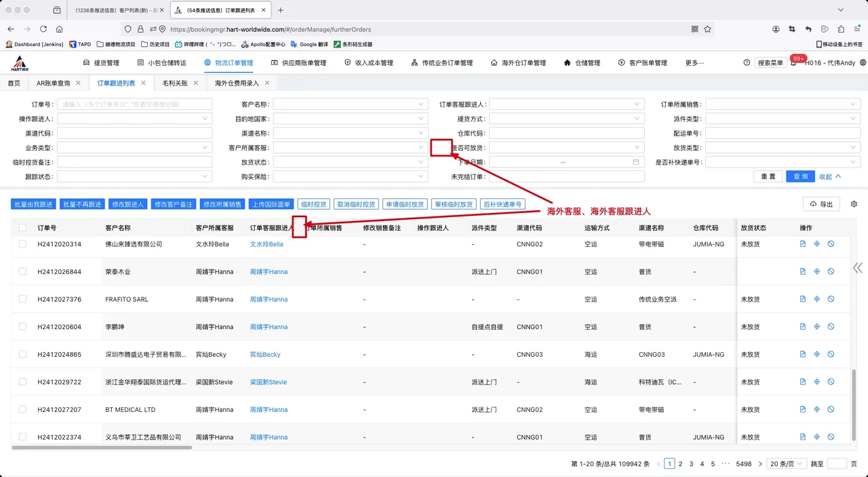
Task: Switch to the 毛利关账 tab
Action: (174, 83)
